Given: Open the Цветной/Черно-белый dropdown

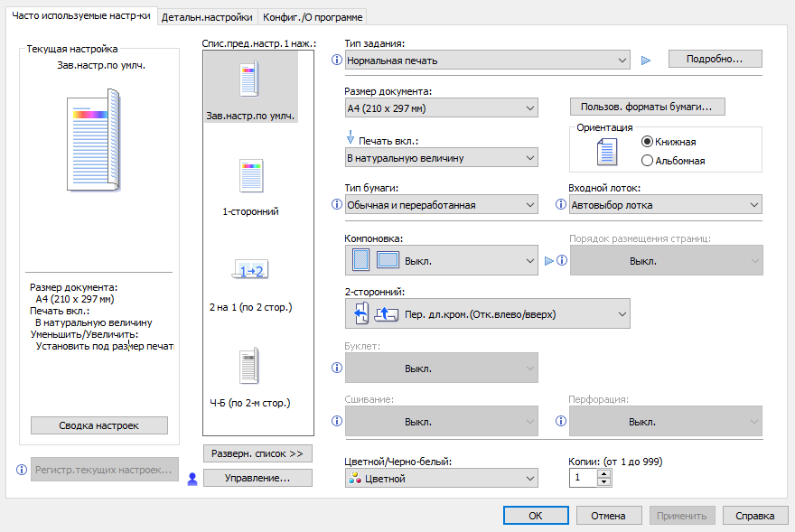Looking at the screenshot, I should (442, 479).
